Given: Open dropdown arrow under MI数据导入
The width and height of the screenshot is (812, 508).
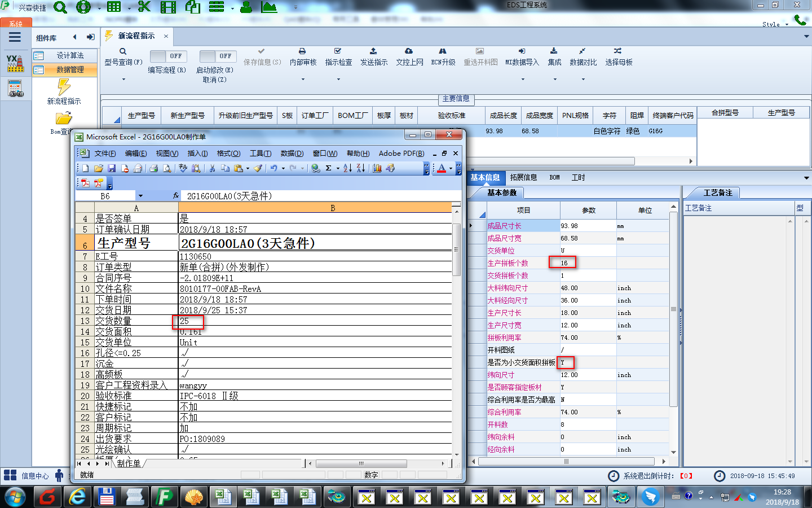Looking at the screenshot, I should (522, 80).
